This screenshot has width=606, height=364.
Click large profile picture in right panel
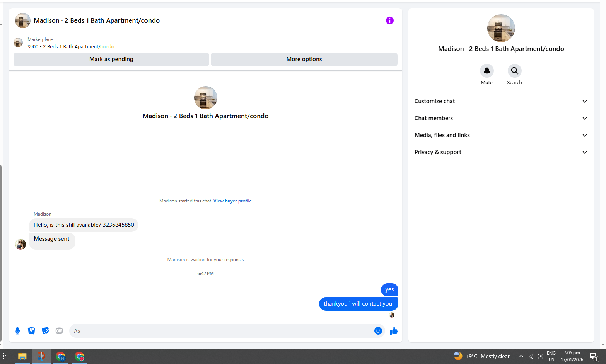[x=501, y=28]
